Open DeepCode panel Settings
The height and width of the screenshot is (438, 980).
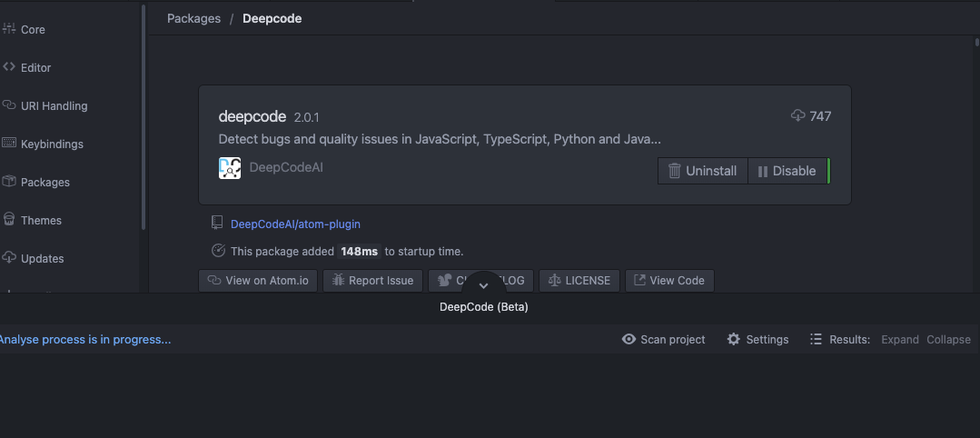[x=758, y=340]
